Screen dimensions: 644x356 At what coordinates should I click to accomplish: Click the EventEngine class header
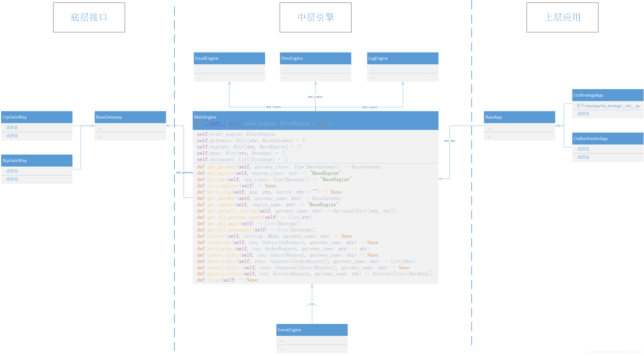312,330
